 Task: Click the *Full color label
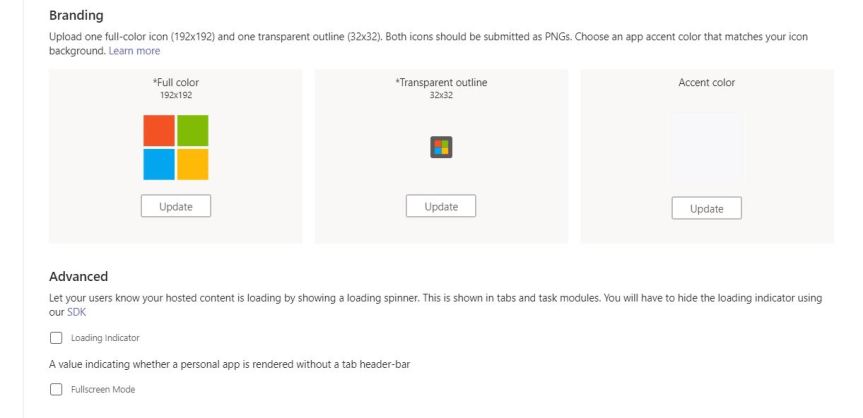[x=176, y=83]
